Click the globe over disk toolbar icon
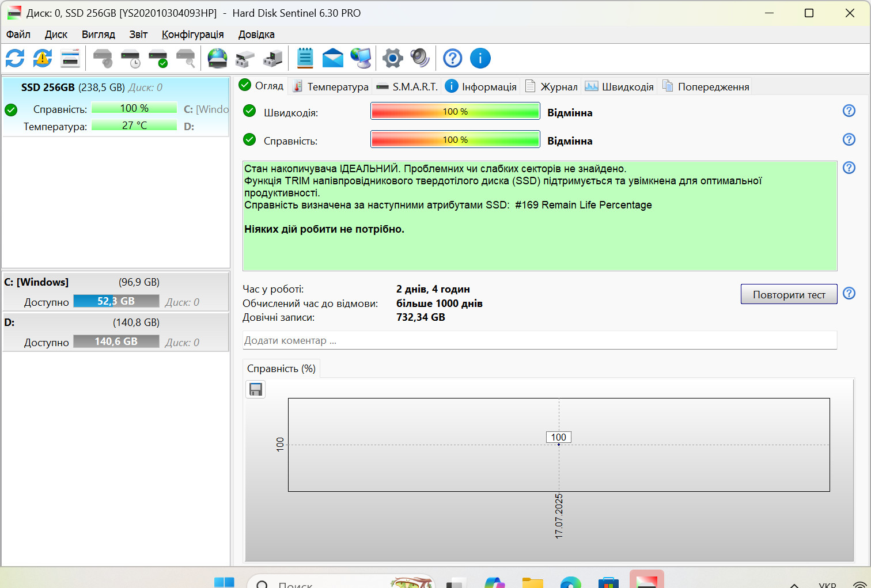Screen dimensions: 871x588 click(x=218, y=58)
